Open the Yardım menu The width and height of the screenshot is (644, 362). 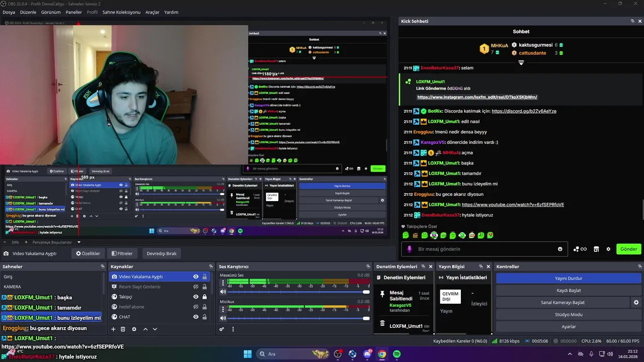171,12
